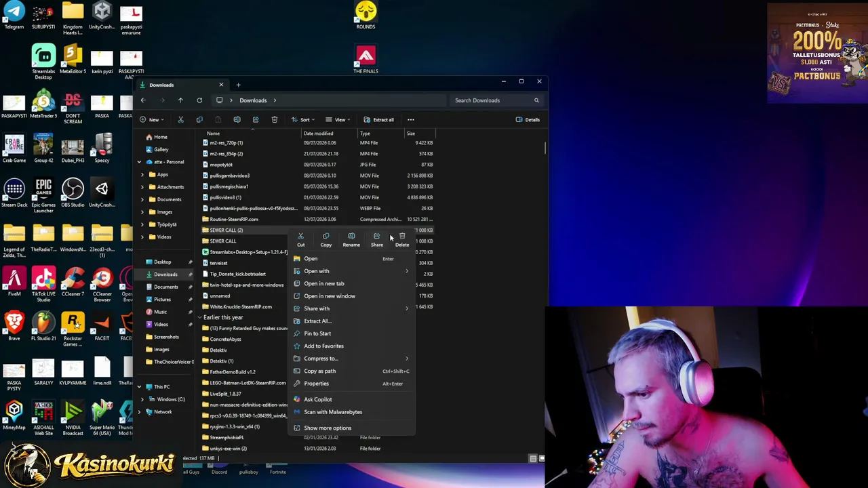868x488 pixels.
Task: Switch to large thumbnails view in status bar
Action: pyautogui.click(x=541, y=459)
